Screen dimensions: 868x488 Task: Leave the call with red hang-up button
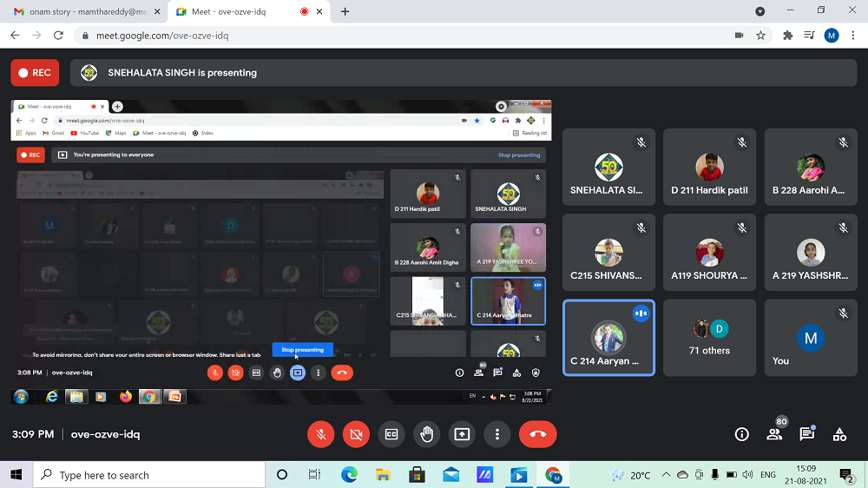[x=537, y=434]
